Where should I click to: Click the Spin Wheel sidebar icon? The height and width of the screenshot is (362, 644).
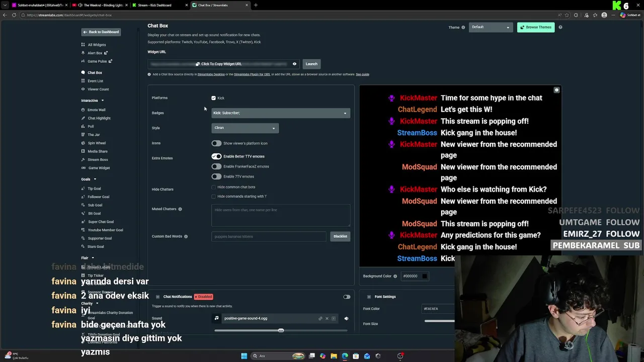point(84,143)
